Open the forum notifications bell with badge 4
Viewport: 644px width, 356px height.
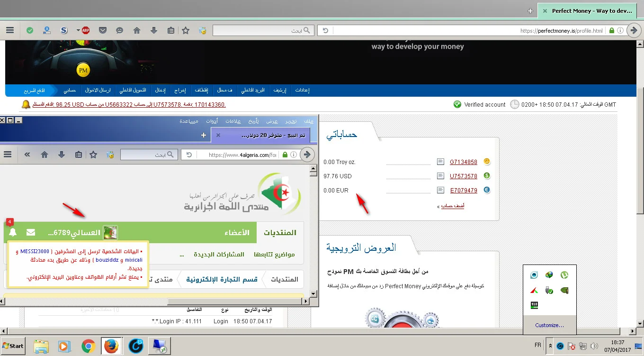(x=13, y=232)
